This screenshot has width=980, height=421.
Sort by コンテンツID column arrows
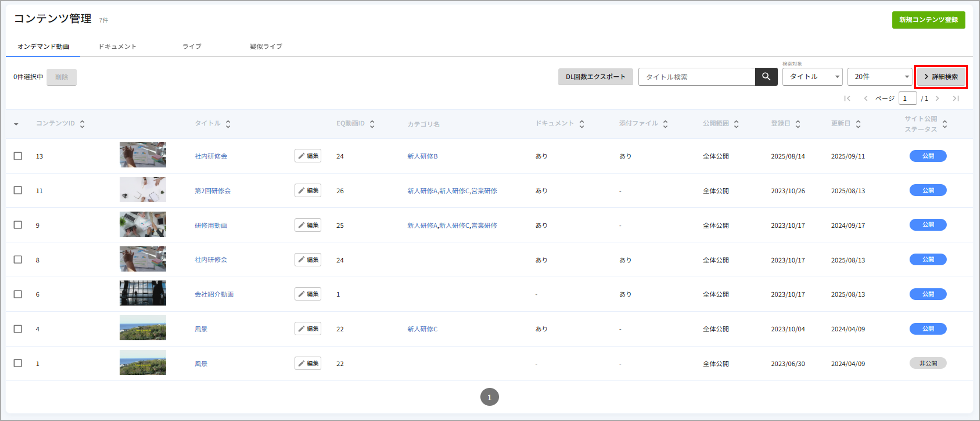[82, 124]
